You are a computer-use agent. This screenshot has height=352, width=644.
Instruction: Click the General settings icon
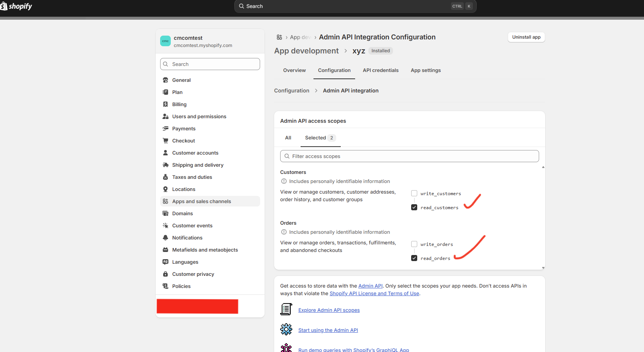pyautogui.click(x=165, y=80)
